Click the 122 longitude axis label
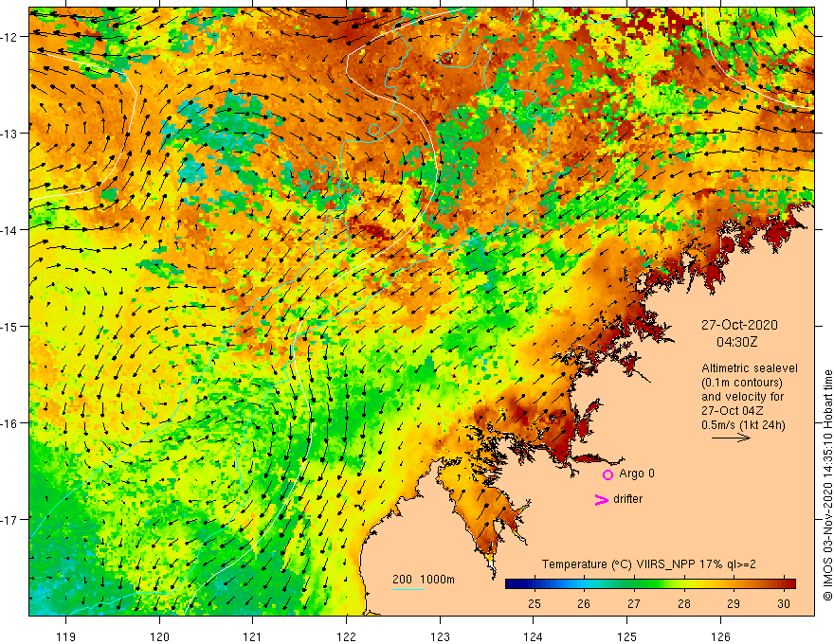The height and width of the screenshot is (644, 834). click(346, 636)
